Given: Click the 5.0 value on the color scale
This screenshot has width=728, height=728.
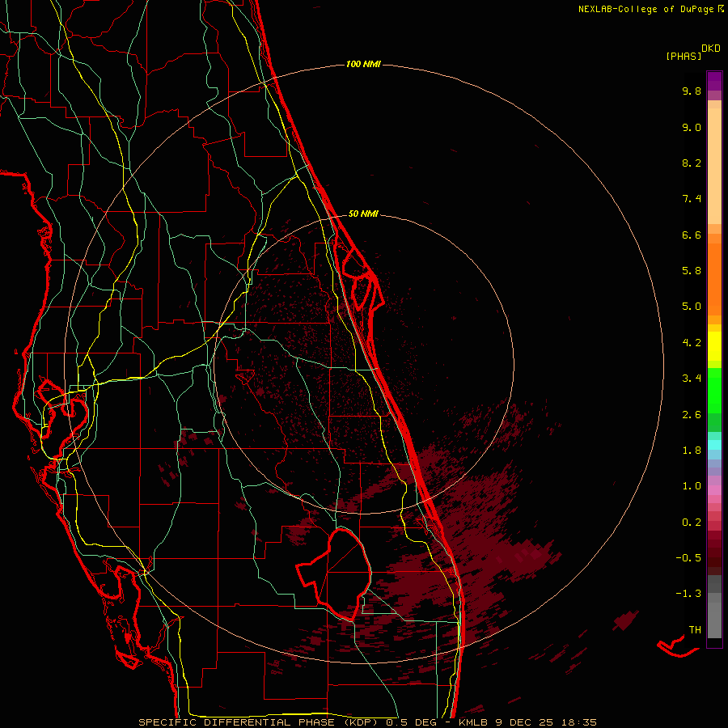Looking at the screenshot, I should tap(692, 307).
